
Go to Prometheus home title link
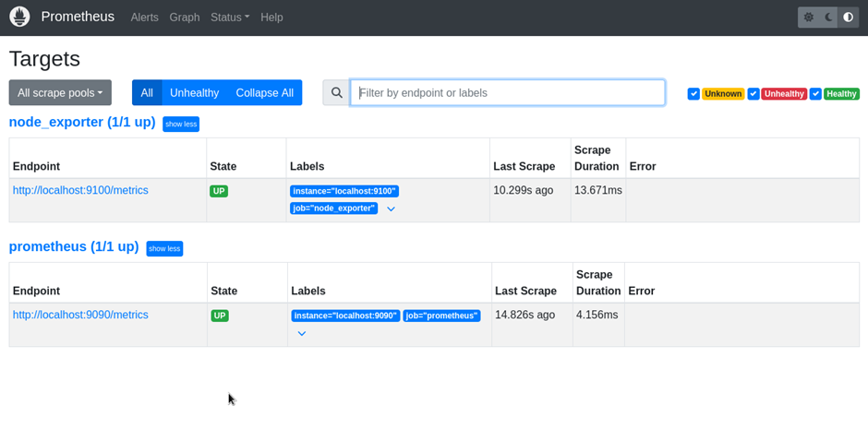[x=78, y=17]
